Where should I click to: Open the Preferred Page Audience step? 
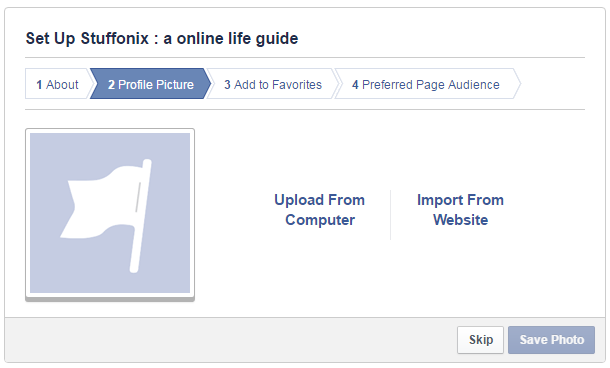coord(426,84)
